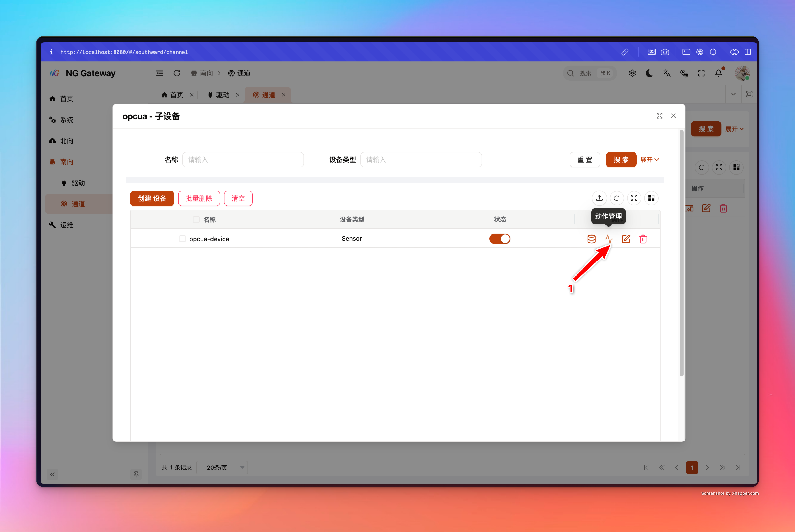The width and height of the screenshot is (795, 532).
Task: Click the 创建 设备 button
Action: (x=152, y=199)
